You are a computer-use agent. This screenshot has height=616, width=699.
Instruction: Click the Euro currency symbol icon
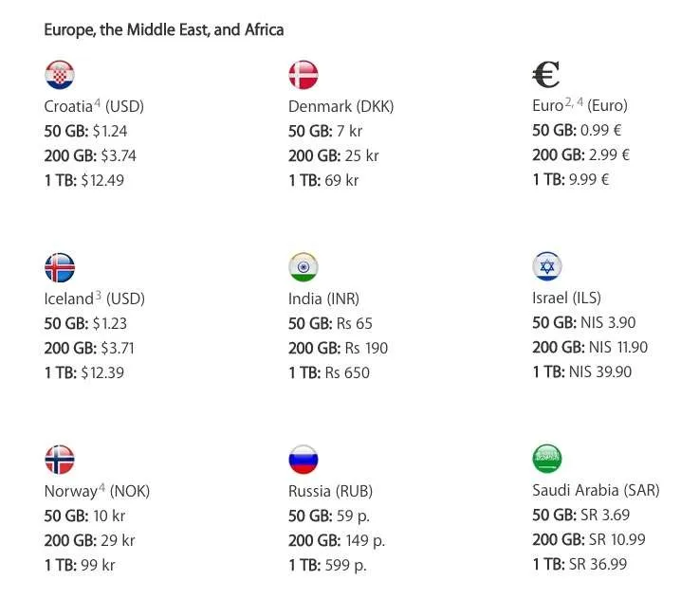(546, 75)
